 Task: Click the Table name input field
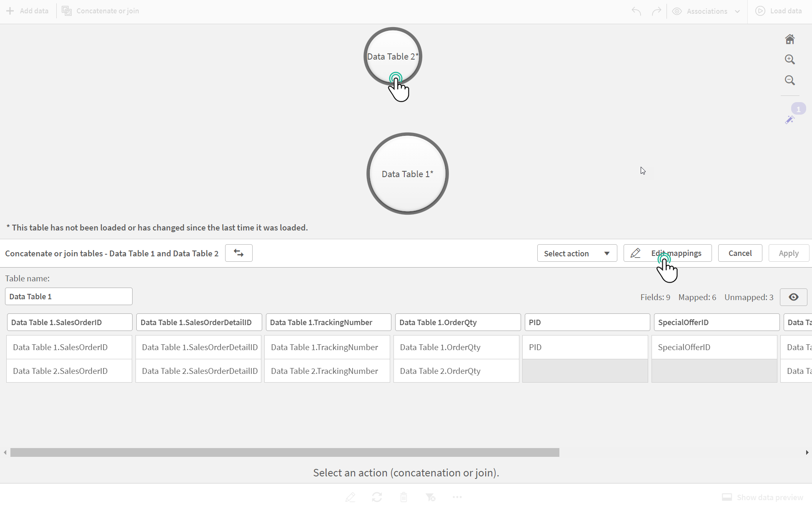click(68, 296)
